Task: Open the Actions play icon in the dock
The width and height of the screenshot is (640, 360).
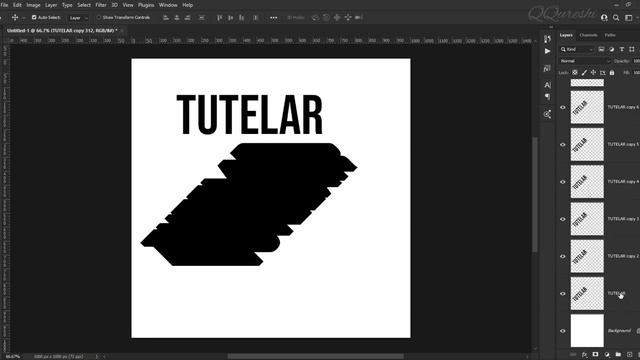Action: tap(547, 51)
